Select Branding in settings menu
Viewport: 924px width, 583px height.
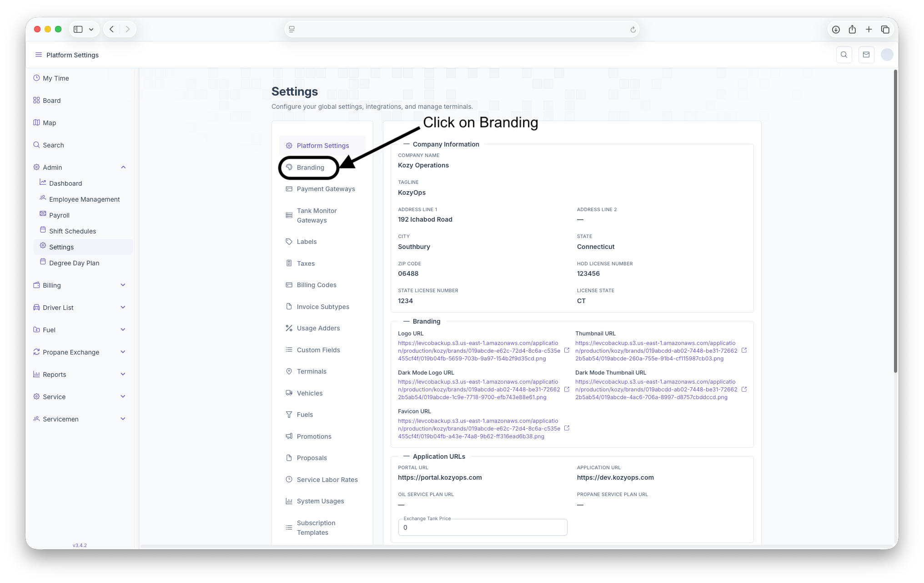[x=310, y=167]
